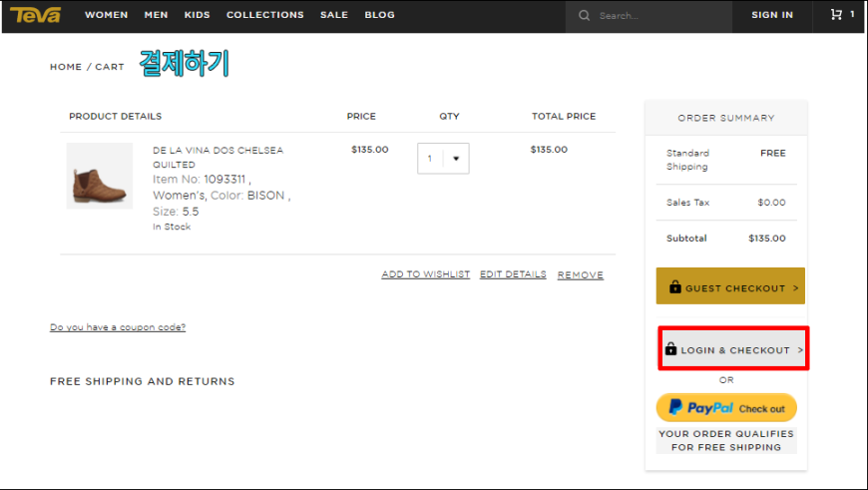Click FREE SHIPPING AND RETURNS heading
This screenshot has height=490, width=868.
click(143, 381)
